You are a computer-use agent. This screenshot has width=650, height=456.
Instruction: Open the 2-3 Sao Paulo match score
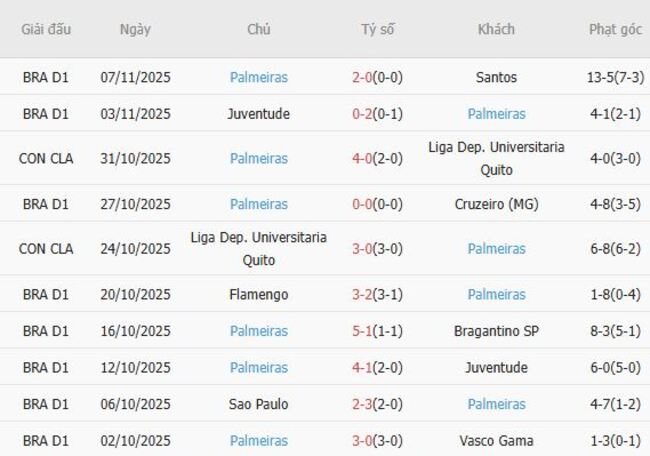(377, 404)
